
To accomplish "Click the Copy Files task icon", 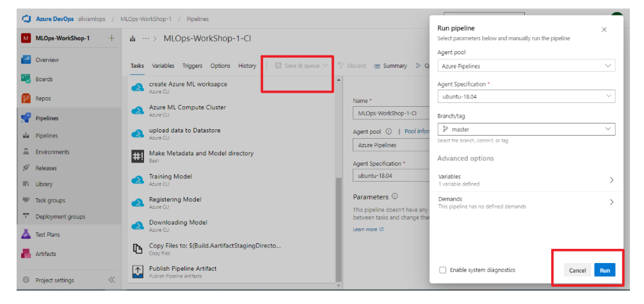I will click(x=137, y=248).
